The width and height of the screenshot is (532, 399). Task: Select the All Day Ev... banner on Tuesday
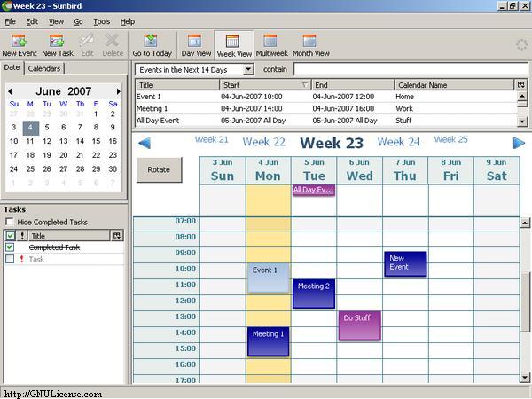point(314,190)
